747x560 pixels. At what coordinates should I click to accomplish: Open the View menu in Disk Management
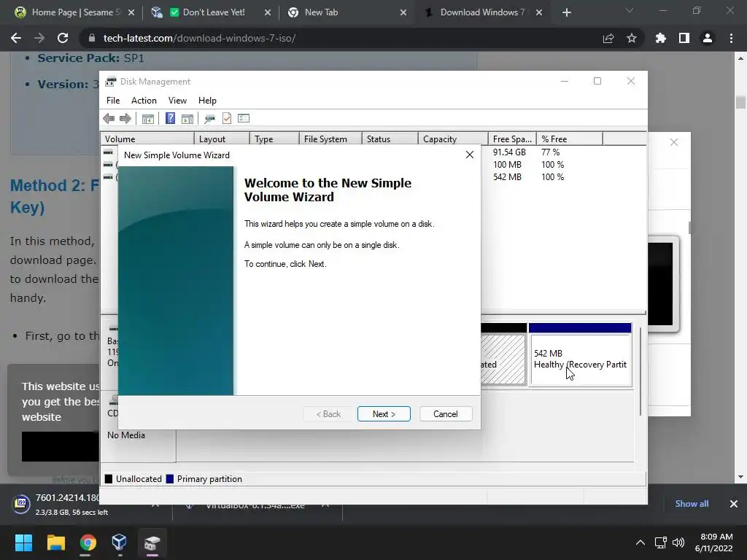click(x=177, y=101)
